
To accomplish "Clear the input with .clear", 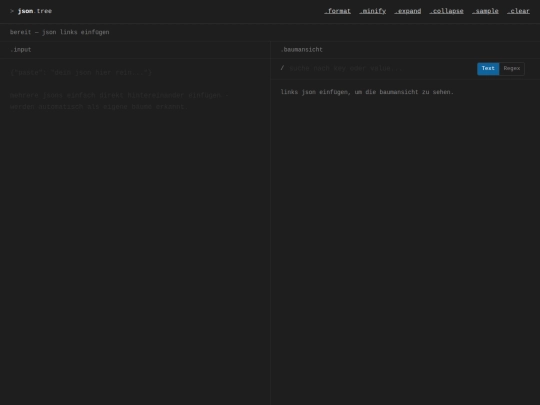I will (518, 11).
